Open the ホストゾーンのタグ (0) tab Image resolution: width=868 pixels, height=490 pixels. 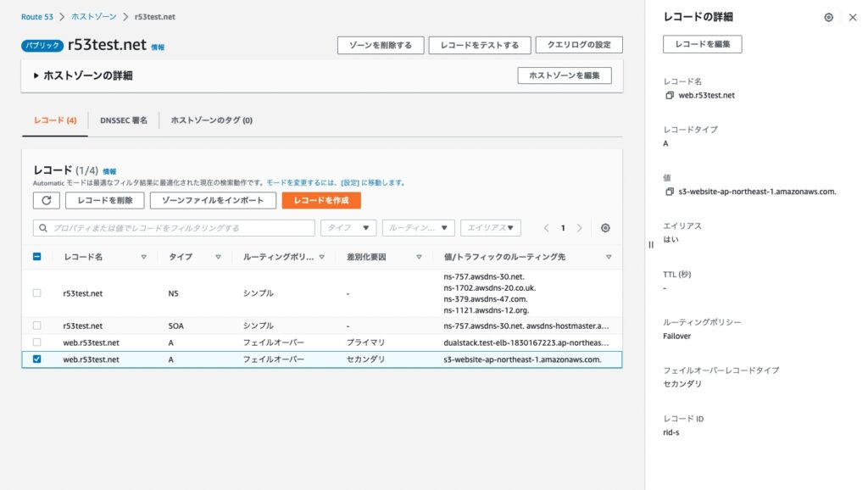211,120
